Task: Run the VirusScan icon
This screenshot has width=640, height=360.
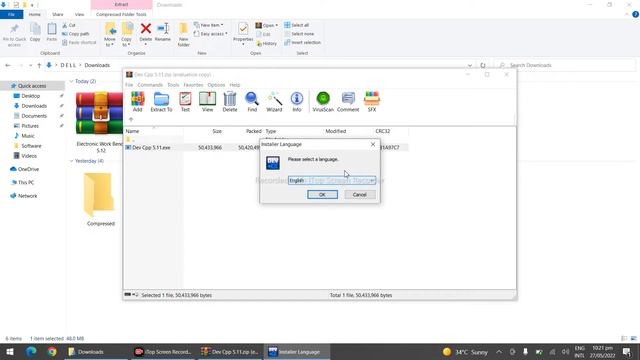Action: coord(323,102)
